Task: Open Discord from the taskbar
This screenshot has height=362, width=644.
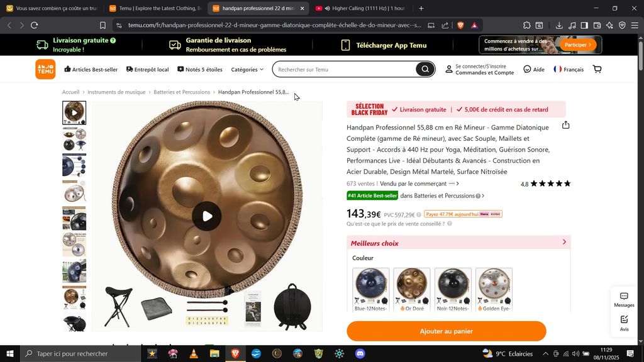Action: [360, 353]
